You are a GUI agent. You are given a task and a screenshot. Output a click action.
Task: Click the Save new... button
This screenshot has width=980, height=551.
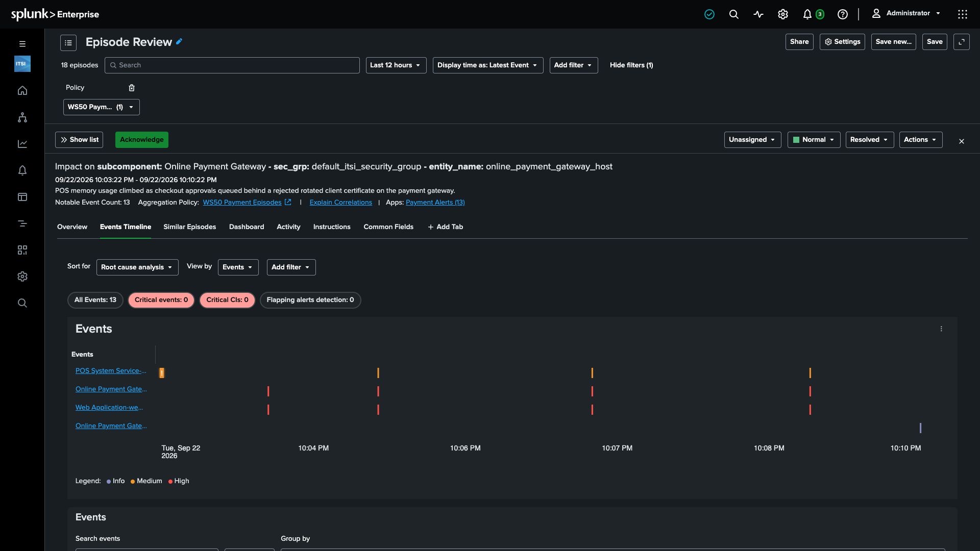click(x=894, y=42)
